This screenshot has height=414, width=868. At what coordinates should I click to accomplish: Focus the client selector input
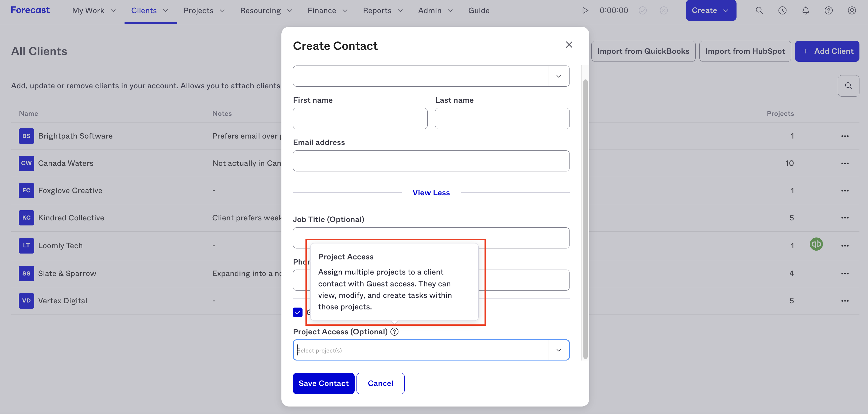420,76
